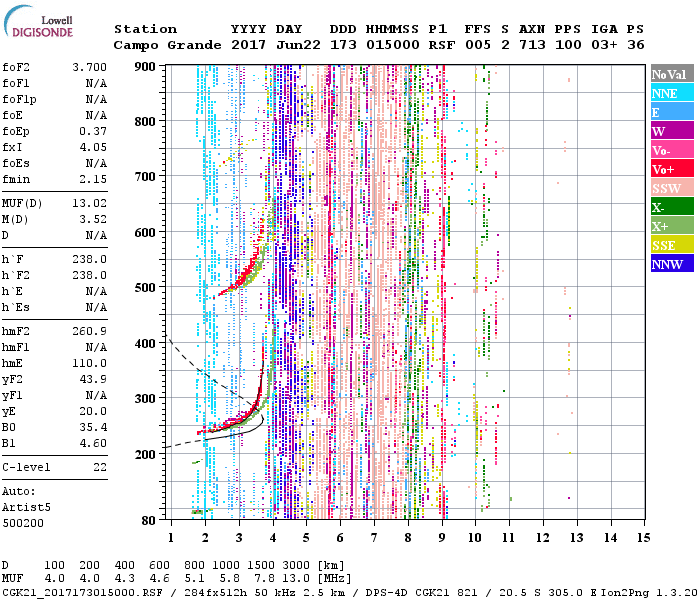Select the NoVal gray legend swatch
The height and width of the screenshot is (600, 700).
[671, 74]
